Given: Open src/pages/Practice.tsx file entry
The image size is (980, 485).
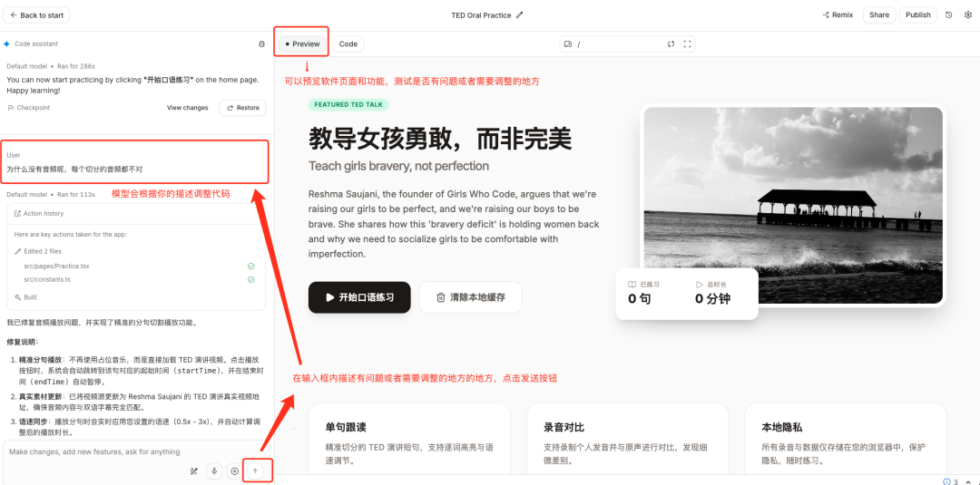Looking at the screenshot, I should pos(57,266).
